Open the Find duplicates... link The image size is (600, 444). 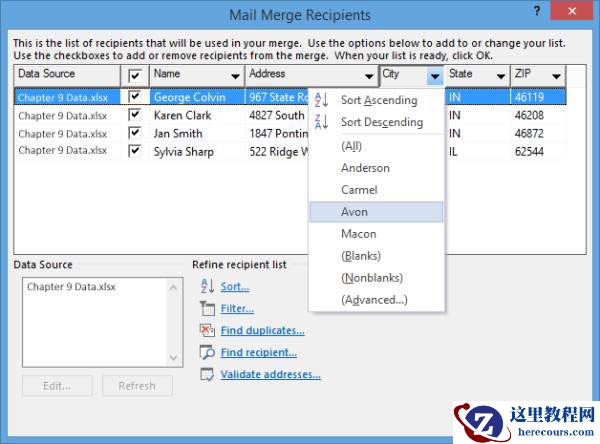(262, 330)
